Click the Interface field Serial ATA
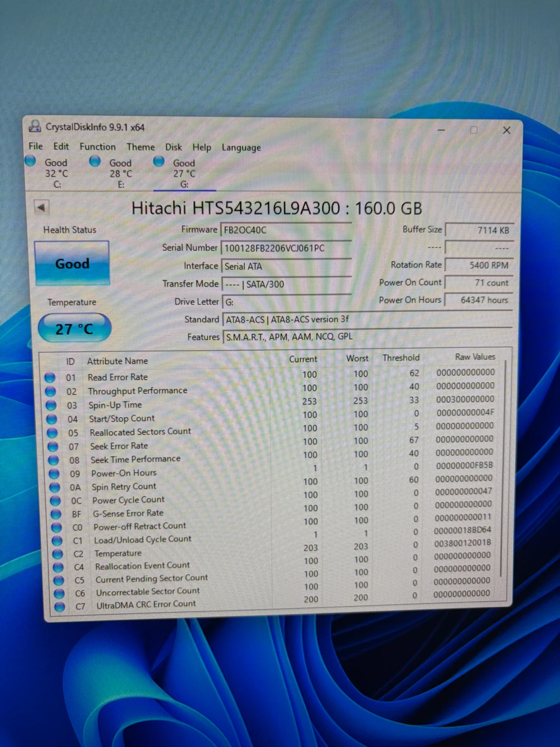 pyautogui.click(x=286, y=266)
